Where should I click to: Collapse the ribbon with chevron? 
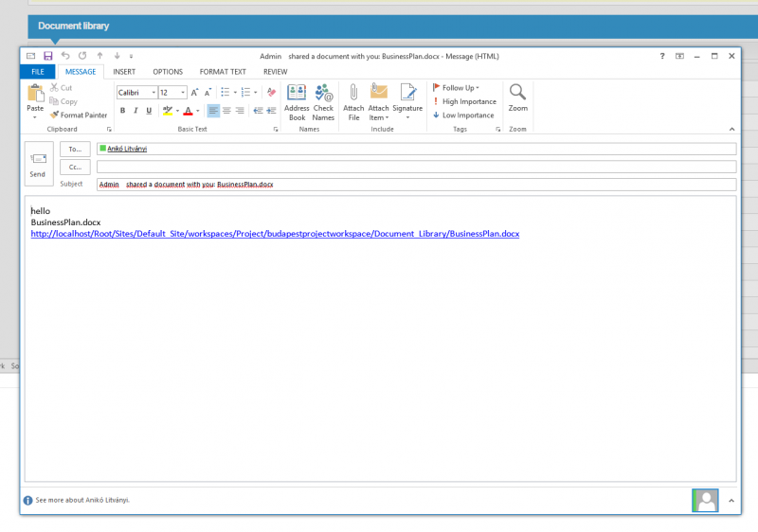[731, 130]
